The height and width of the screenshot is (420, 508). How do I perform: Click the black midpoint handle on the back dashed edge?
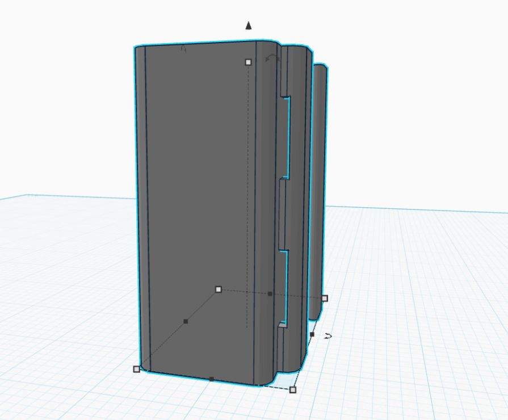click(x=270, y=293)
